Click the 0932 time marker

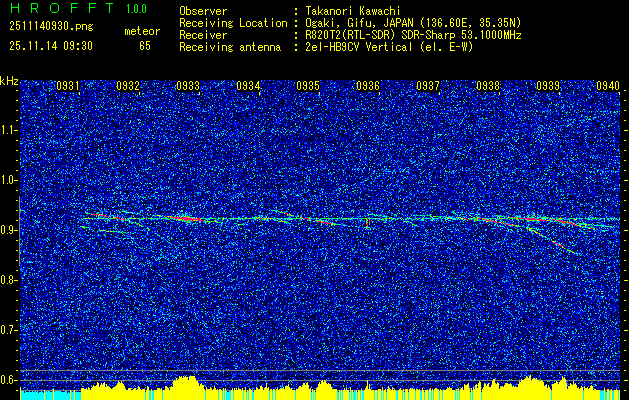click(x=128, y=86)
